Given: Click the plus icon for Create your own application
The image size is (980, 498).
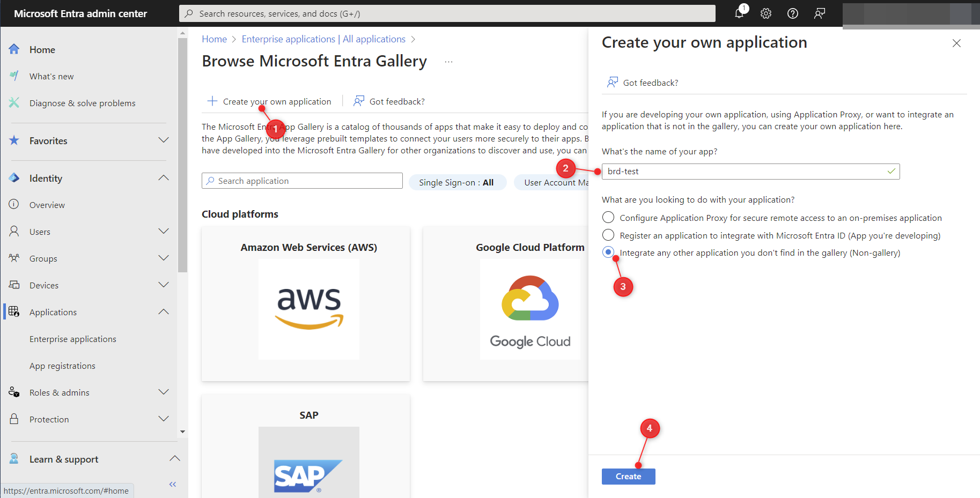Looking at the screenshot, I should point(212,101).
